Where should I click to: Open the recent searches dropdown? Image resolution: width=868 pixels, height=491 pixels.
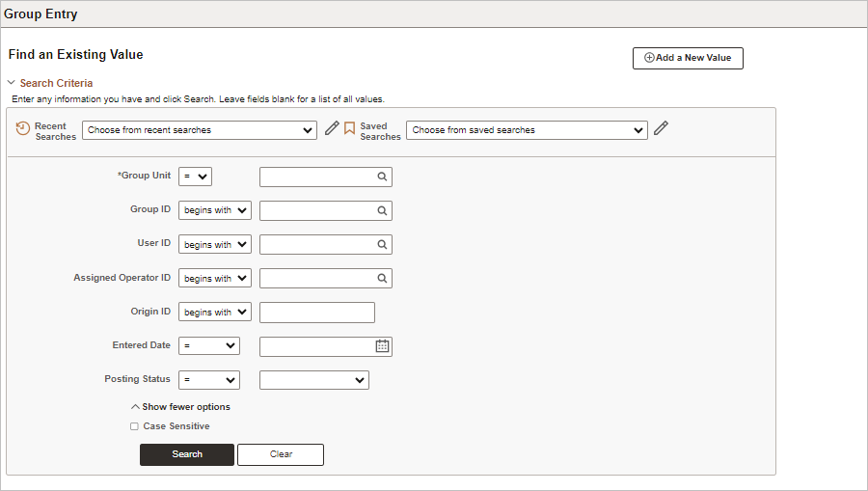click(x=200, y=130)
